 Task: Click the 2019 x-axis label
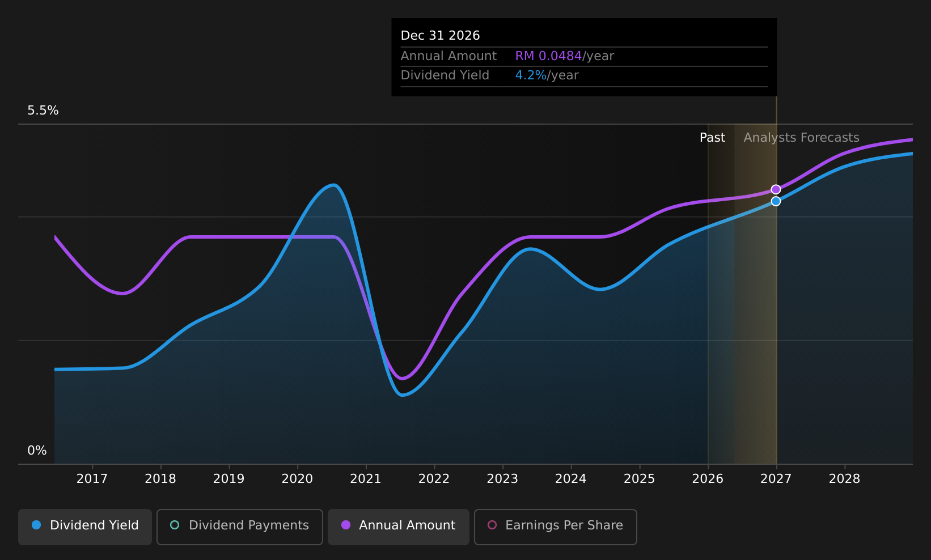(228, 479)
